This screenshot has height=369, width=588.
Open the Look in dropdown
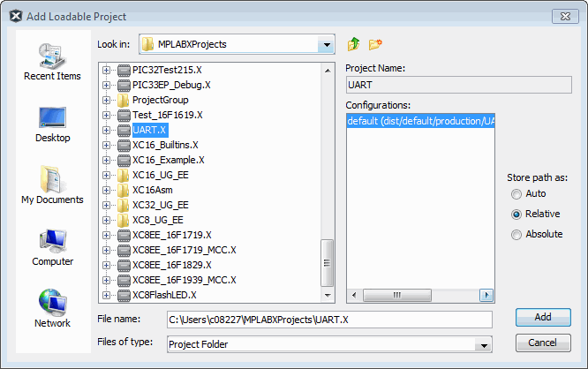pos(327,45)
